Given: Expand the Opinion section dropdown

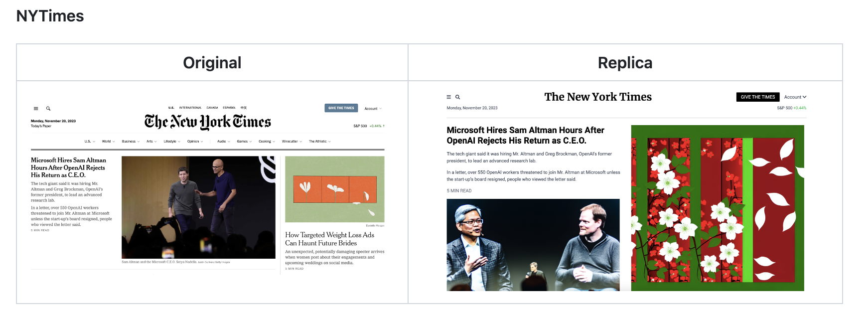Looking at the screenshot, I should coord(195,142).
